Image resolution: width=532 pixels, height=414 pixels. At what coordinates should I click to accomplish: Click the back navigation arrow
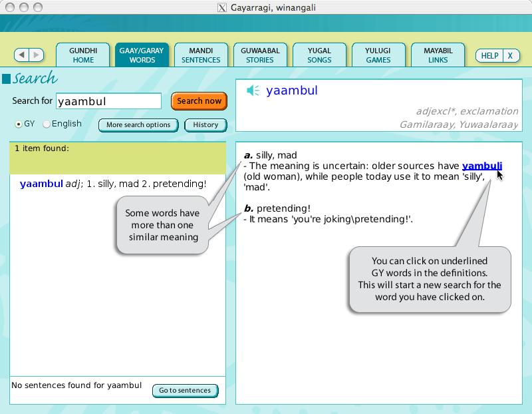22,55
